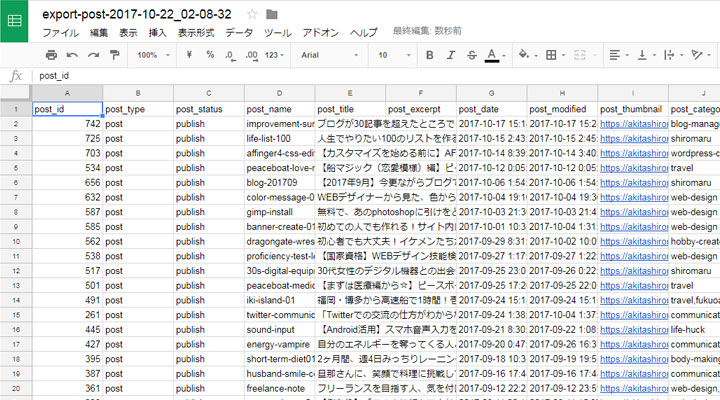The image size is (720, 400).
Task: Open the ファイル menu
Action: pyautogui.click(x=61, y=33)
